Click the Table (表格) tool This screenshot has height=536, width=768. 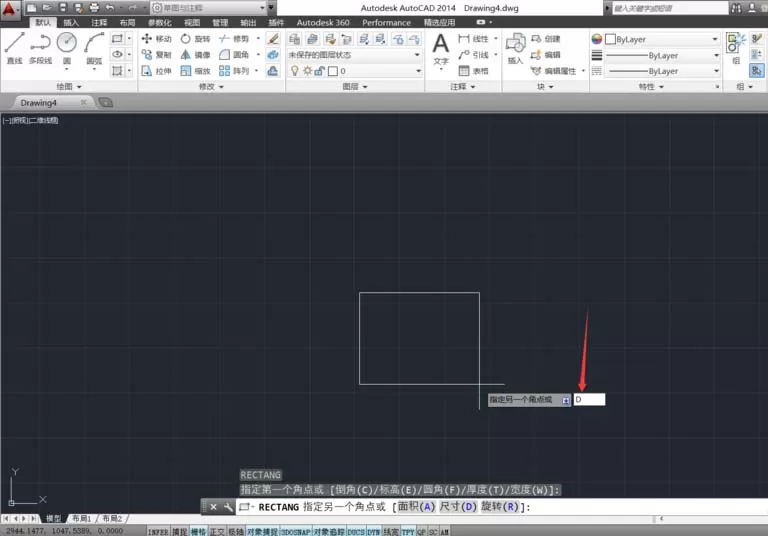tap(474, 71)
